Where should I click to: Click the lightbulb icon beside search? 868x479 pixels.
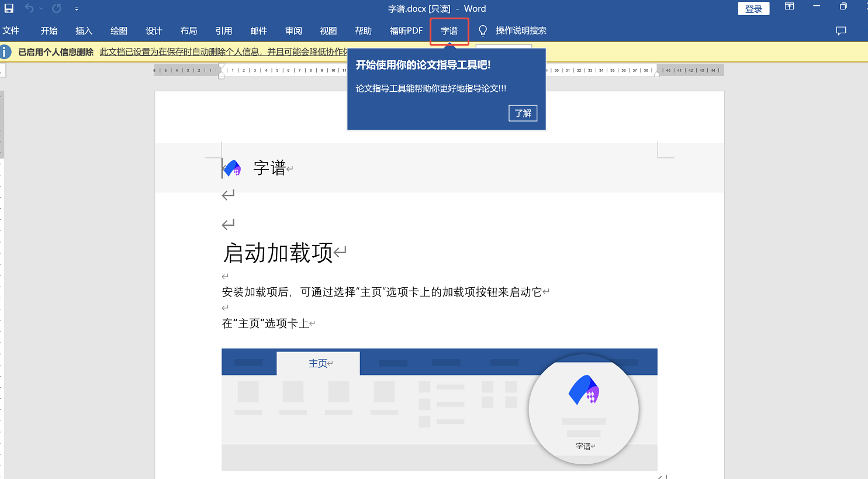483,31
